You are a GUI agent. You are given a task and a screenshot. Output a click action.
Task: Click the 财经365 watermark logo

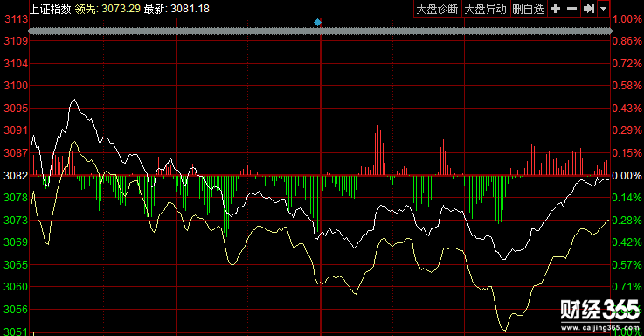[x=599, y=310]
